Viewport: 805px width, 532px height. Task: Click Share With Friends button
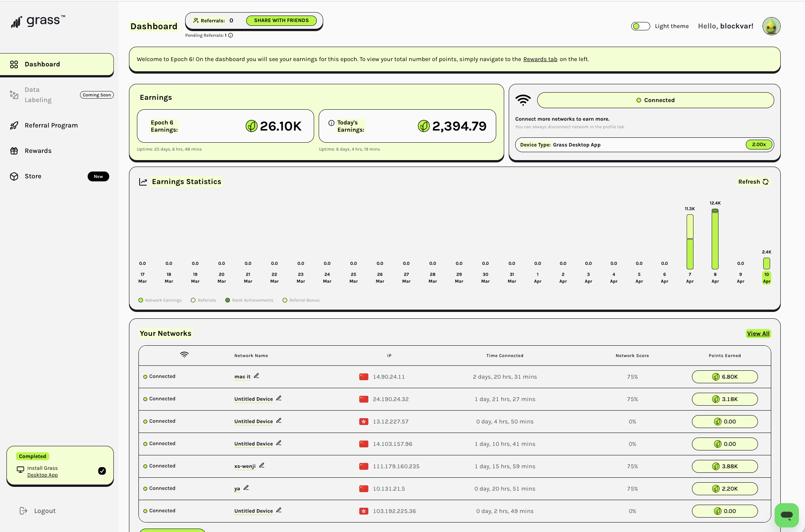281,20
